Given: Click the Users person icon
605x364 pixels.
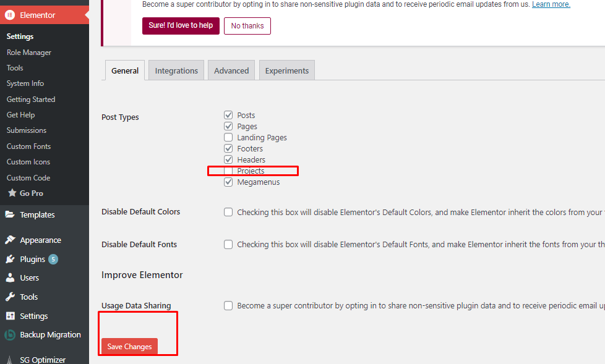Looking at the screenshot, I should (x=10, y=277).
